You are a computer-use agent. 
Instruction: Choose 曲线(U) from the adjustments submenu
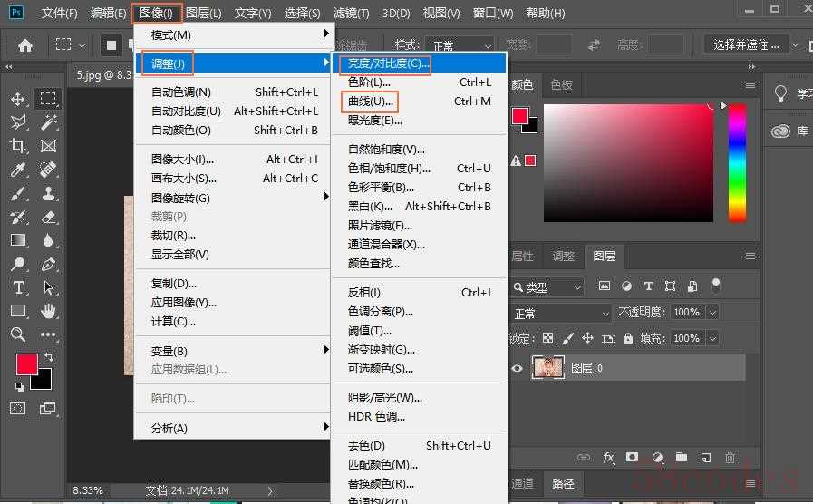pyautogui.click(x=419, y=102)
